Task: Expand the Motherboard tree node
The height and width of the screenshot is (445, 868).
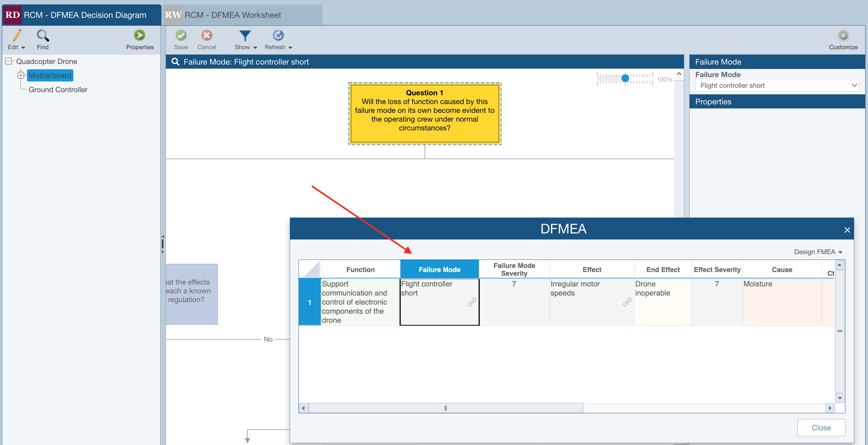Action: coord(21,76)
